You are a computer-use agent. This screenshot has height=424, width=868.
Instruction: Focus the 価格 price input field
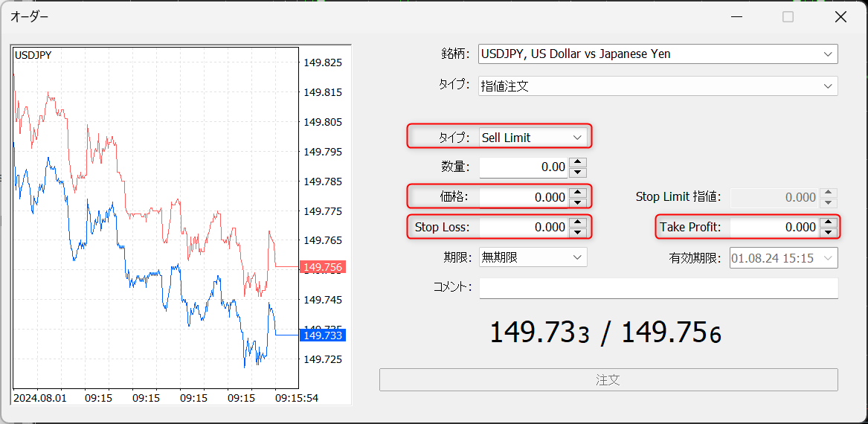point(524,197)
